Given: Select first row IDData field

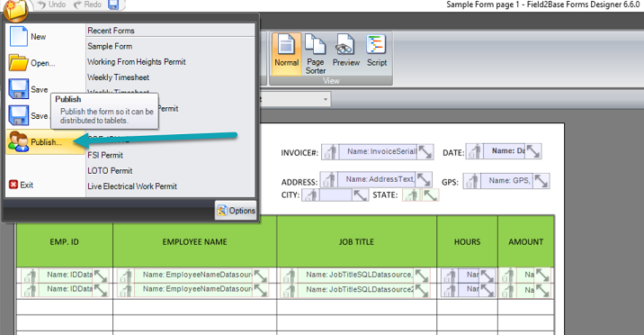Looking at the screenshot, I should tap(65, 275).
